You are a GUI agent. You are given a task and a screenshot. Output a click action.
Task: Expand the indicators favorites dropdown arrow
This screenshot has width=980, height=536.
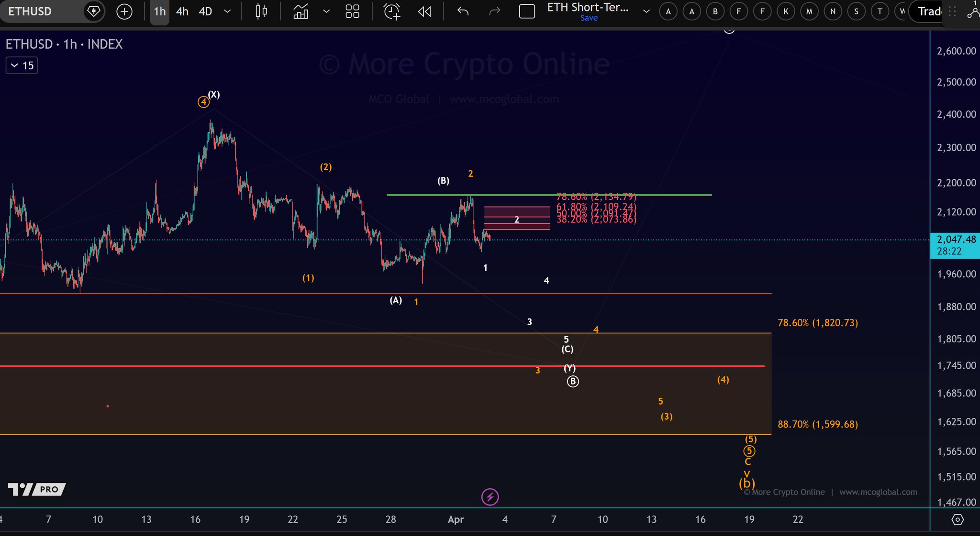326,11
